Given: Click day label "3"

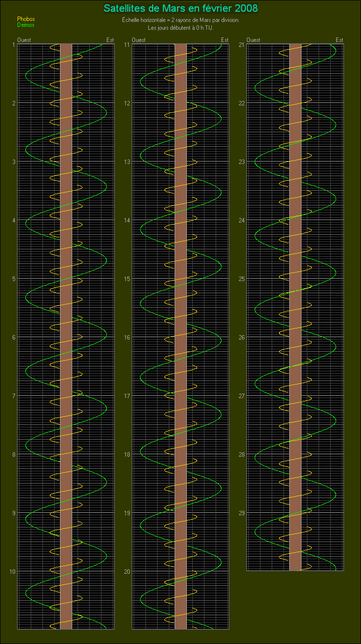Looking at the screenshot, I should (13, 161).
